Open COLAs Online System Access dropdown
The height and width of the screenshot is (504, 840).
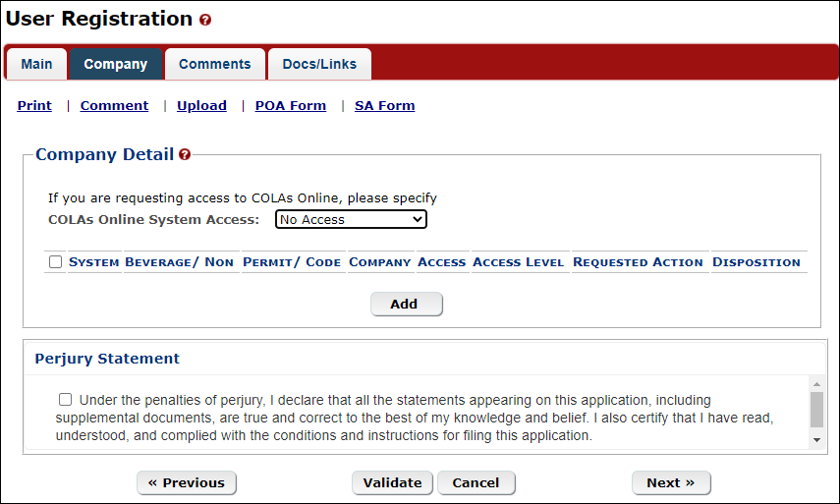(351, 220)
